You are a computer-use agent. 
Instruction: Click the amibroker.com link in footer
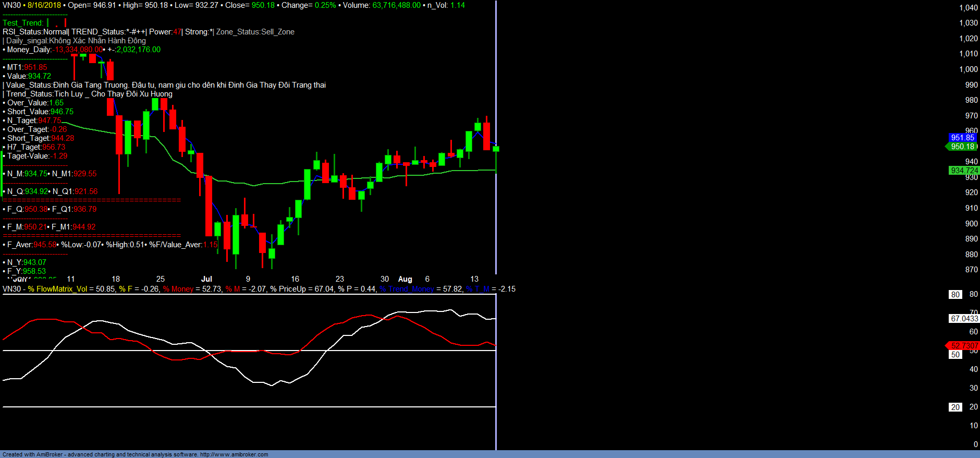234,454
